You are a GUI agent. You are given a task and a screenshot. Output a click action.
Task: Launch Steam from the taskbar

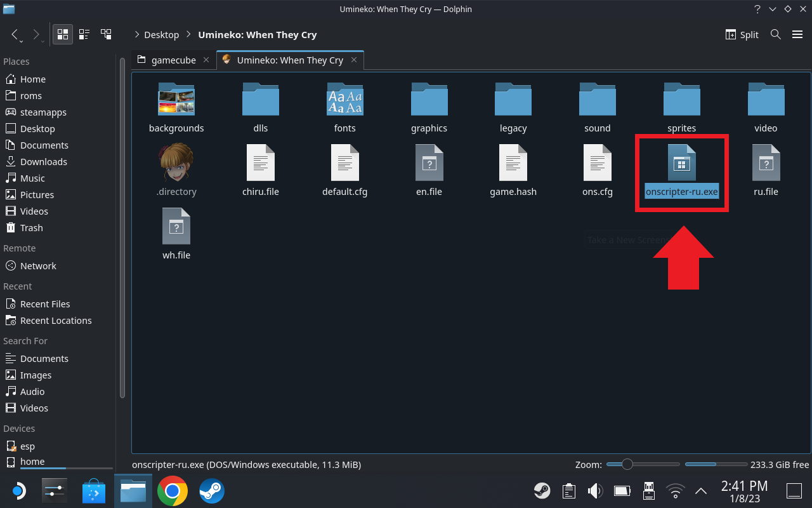pos(212,490)
